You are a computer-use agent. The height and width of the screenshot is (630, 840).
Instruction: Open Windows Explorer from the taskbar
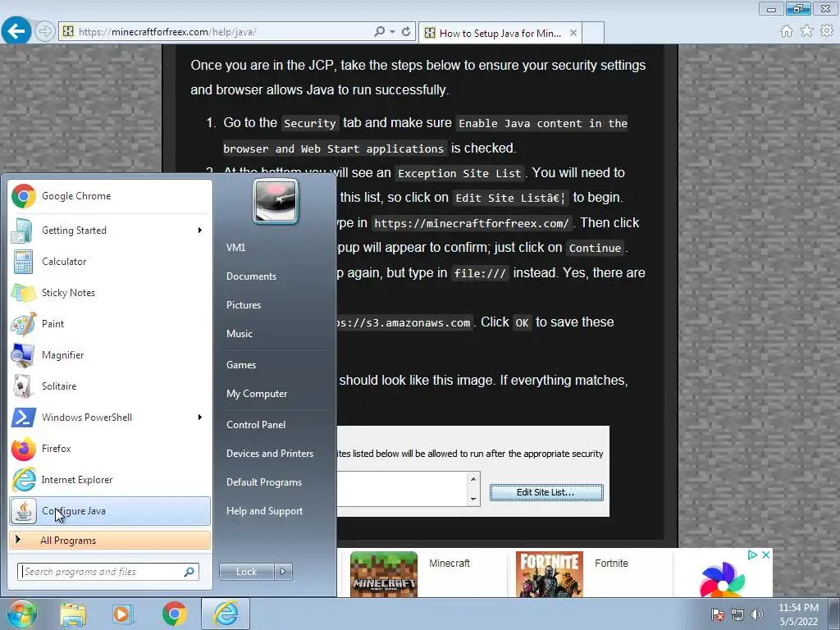(x=73, y=614)
